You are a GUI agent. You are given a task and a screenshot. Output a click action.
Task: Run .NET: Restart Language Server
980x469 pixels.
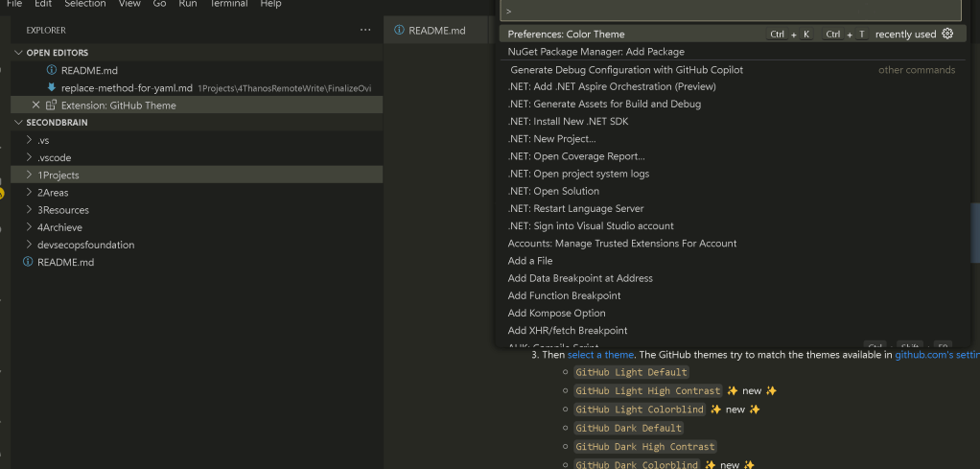coord(733,208)
